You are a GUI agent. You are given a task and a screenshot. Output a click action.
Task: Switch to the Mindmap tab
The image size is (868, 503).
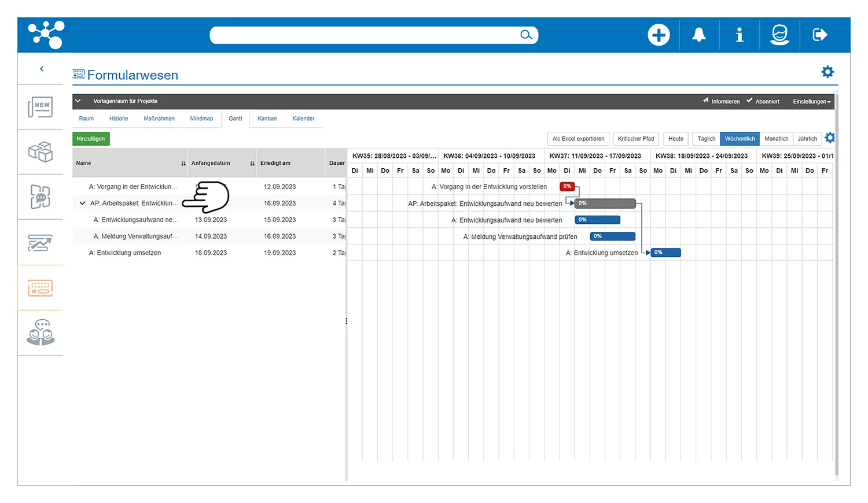pyautogui.click(x=201, y=119)
